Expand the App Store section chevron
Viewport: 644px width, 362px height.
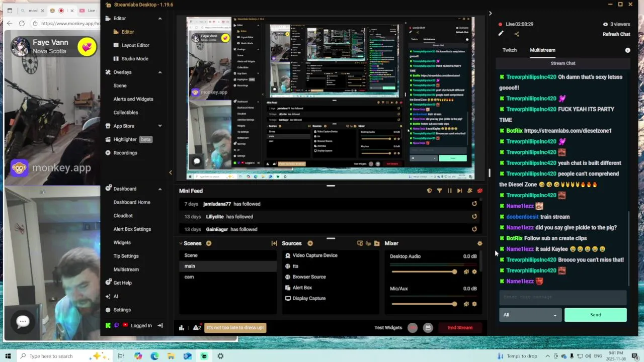tap(160, 126)
